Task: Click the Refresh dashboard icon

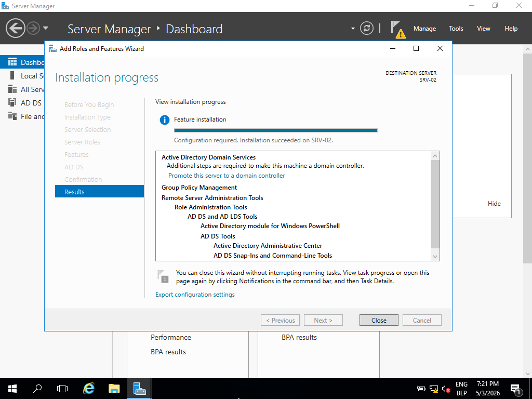Action: tap(366, 28)
